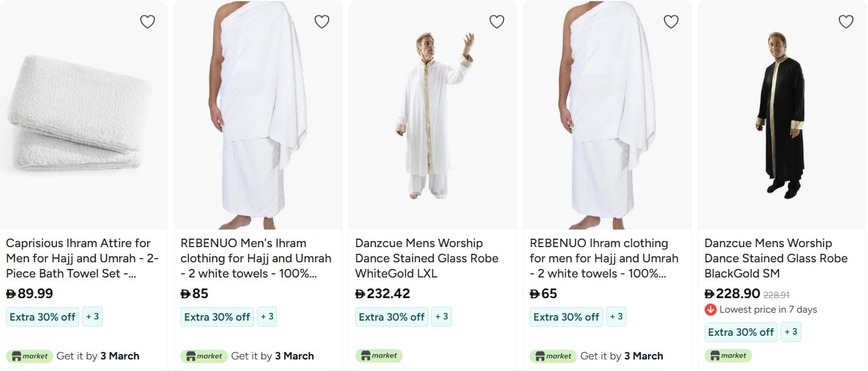Image resolution: width=868 pixels, height=371 pixels.
Task: Select market badge below Danzcue WhiteGold robe
Action: [378, 356]
